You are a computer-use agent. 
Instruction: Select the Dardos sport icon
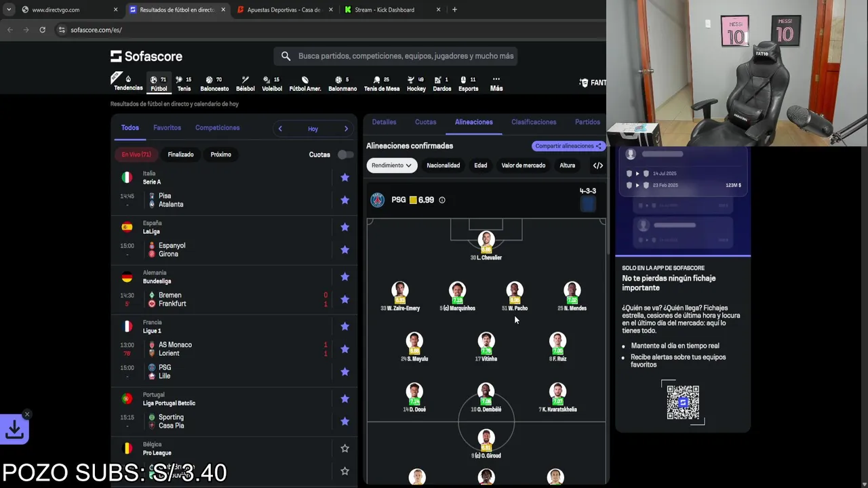441,83
